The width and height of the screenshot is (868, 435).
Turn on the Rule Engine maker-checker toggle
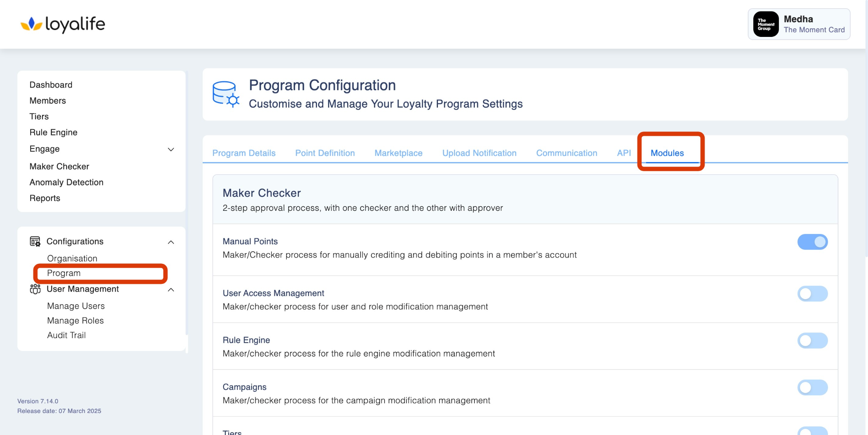(x=812, y=340)
